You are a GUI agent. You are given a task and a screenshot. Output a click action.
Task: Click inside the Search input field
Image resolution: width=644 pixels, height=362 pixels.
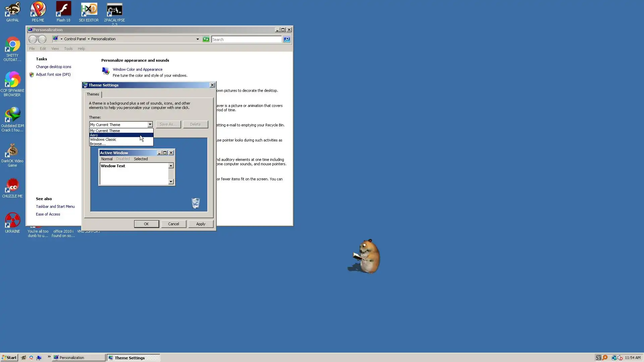pos(247,40)
